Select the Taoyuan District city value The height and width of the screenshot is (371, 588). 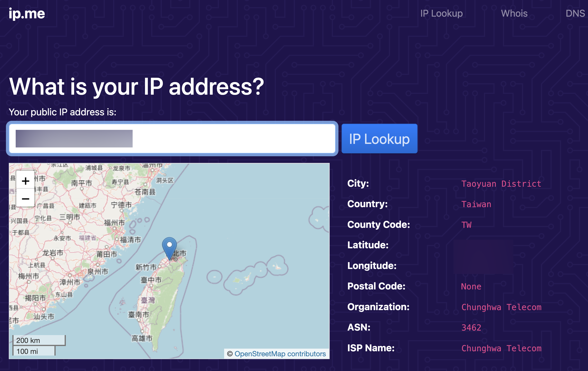click(501, 184)
